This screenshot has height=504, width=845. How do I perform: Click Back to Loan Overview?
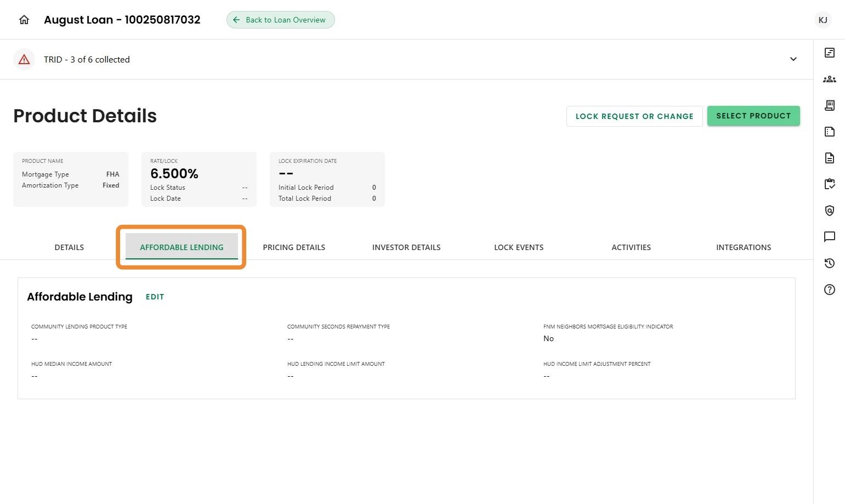[x=280, y=20]
